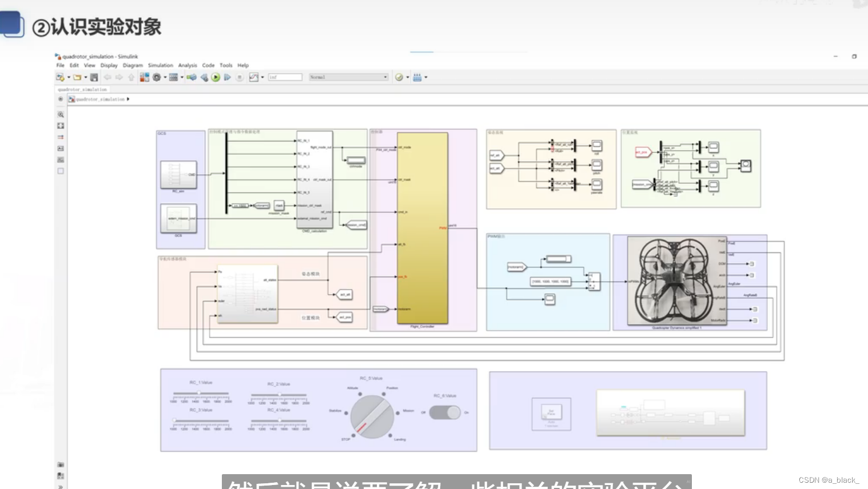Viewport: 868px width, 489px height.
Task: Expand the Data Inspector dropdown arrow
Action: click(x=262, y=77)
